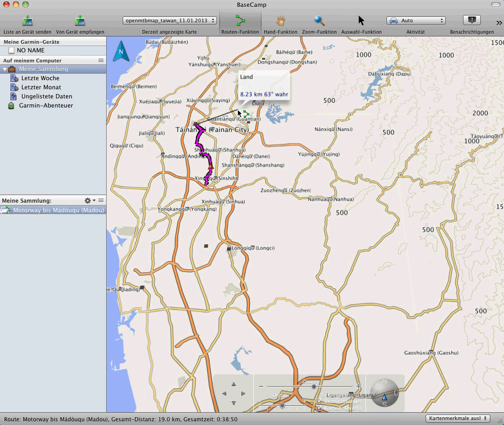Click zoom out minus button

coord(261,386)
